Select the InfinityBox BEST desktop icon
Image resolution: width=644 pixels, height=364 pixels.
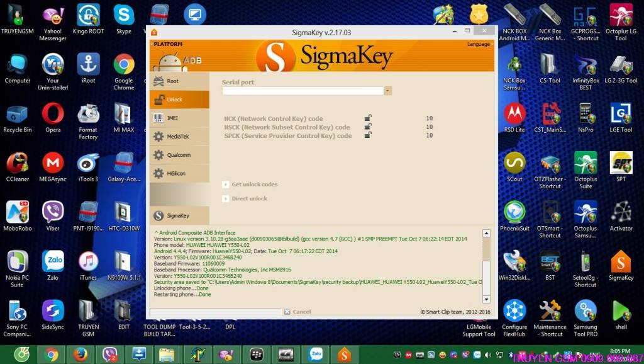586,72
